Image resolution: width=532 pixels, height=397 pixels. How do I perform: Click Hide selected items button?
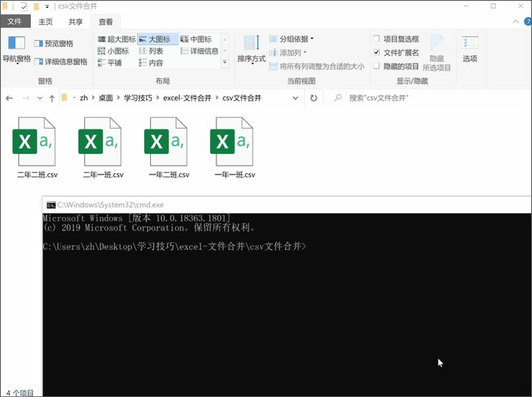tap(437, 52)
